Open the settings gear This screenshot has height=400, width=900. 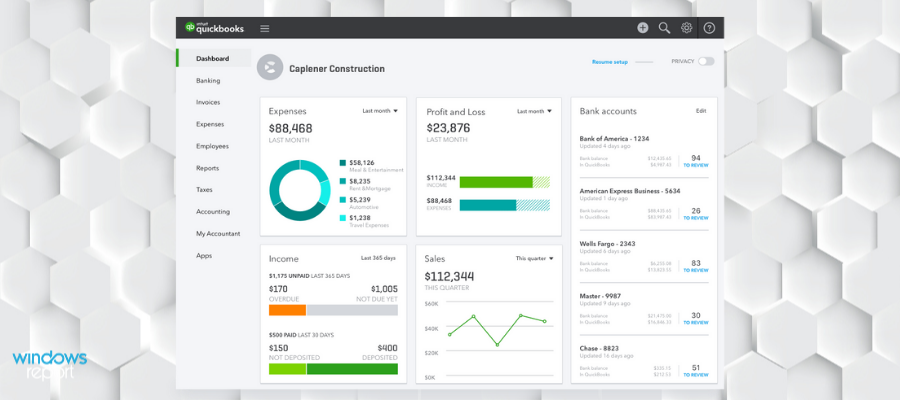686,28
